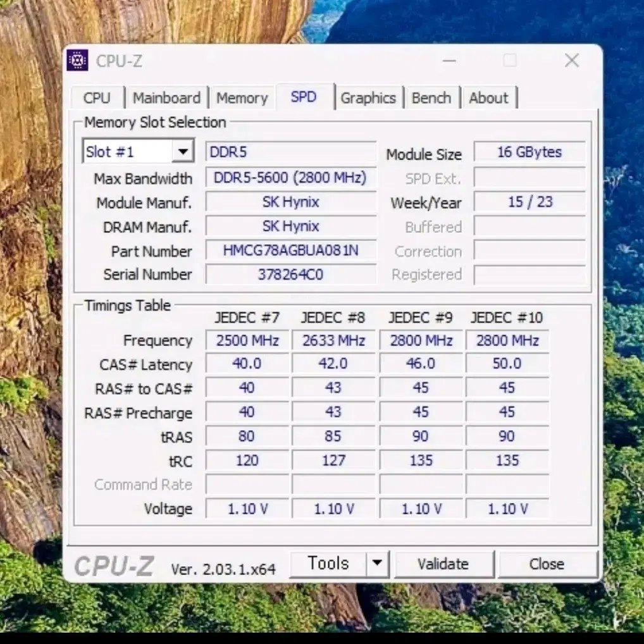Click the Week/Year field showing 15 / 23
Viewport: 644px width, 644px height.
click(529, 202)
